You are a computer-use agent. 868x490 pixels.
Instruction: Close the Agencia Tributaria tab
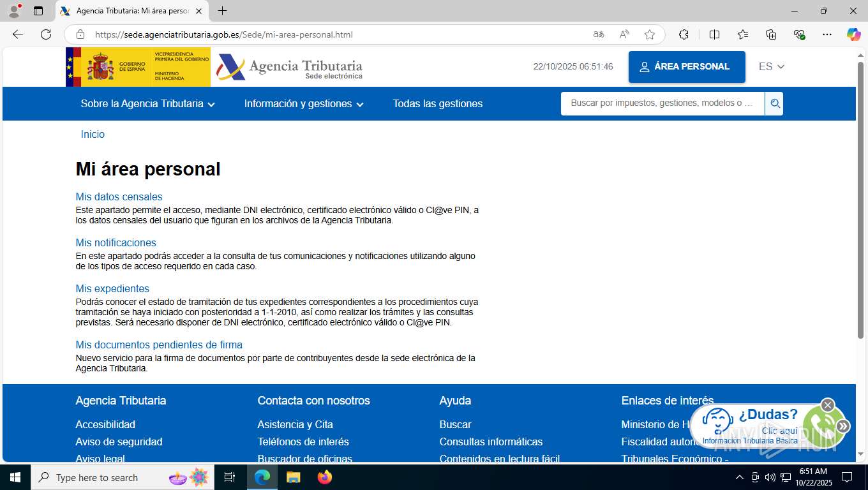(x=198, y=11)
